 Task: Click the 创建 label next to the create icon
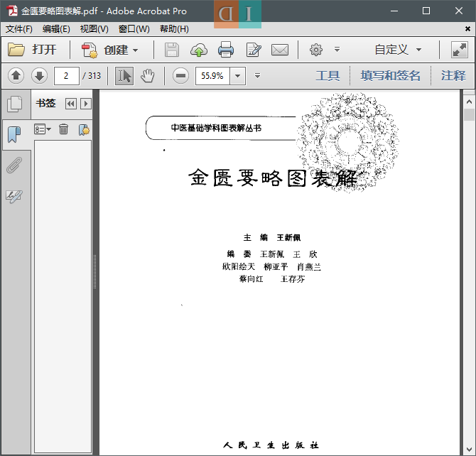click(x=116, y=50)
